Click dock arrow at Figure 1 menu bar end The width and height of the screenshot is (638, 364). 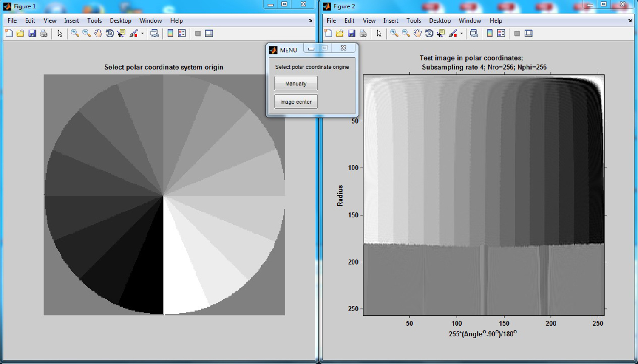310,20
